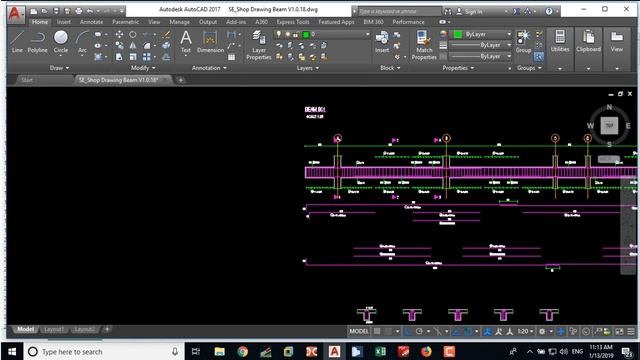The height and width of the screenshot is (360, 640).
Task: Toggle annotation monitor plus icon in status bar
Action: pos(561,331)
